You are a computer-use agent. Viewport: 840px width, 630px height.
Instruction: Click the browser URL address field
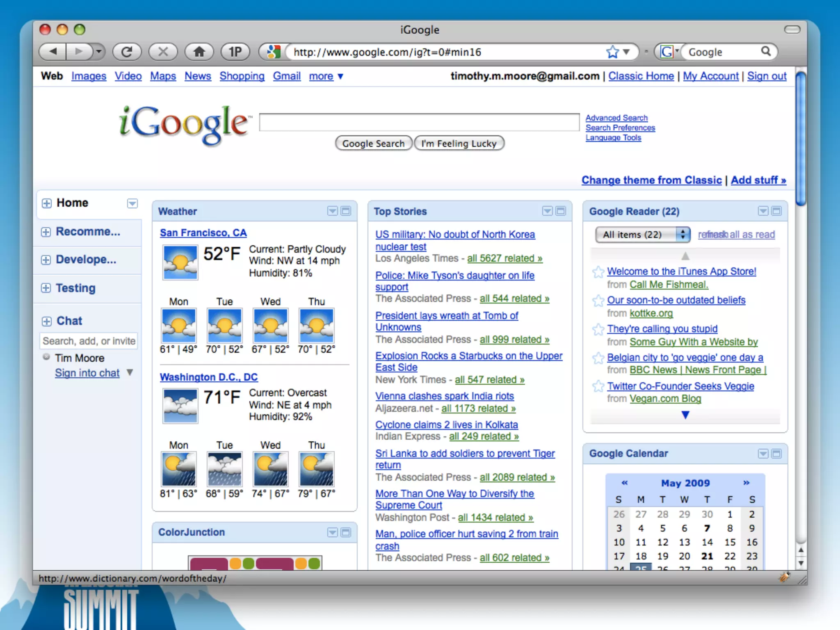[447, 52]
